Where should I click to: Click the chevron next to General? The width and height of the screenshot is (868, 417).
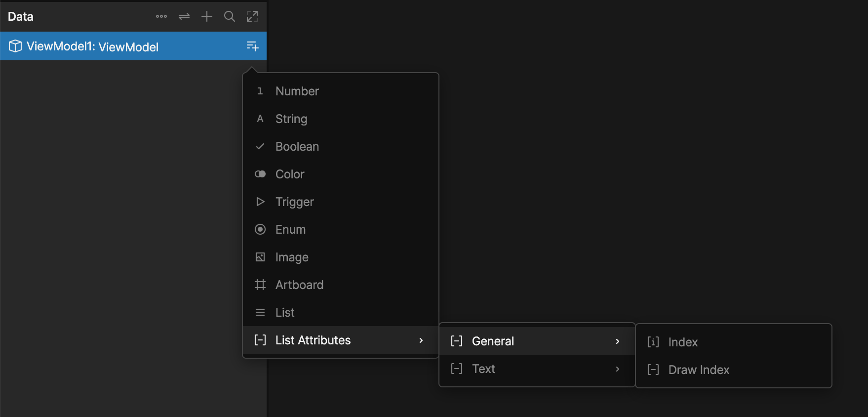tap(617, 341)
